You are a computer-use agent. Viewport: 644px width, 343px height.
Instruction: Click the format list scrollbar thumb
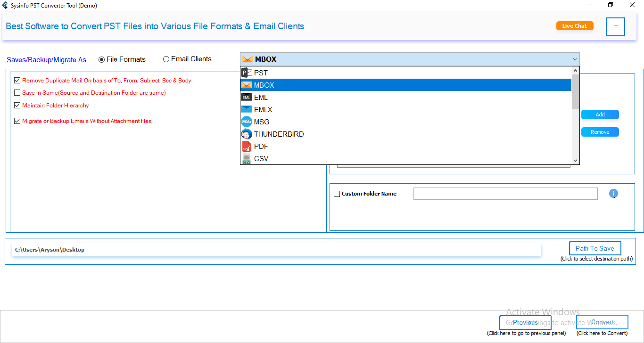tap(575, 91)
